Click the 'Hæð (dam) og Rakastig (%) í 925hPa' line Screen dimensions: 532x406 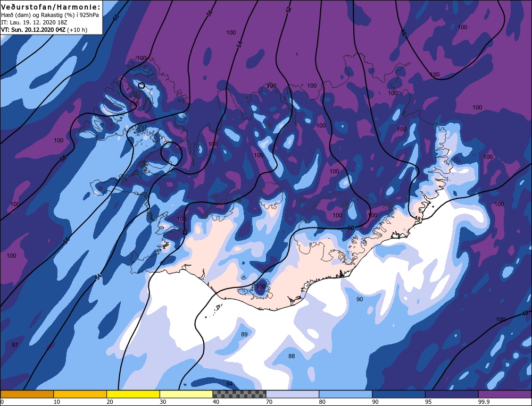point(50,15)
